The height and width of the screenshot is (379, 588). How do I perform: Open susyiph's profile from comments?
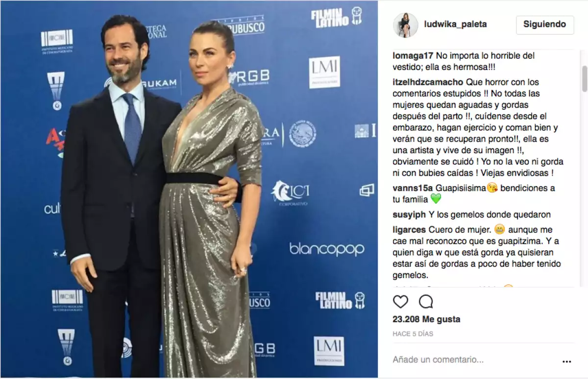(409, 214)
